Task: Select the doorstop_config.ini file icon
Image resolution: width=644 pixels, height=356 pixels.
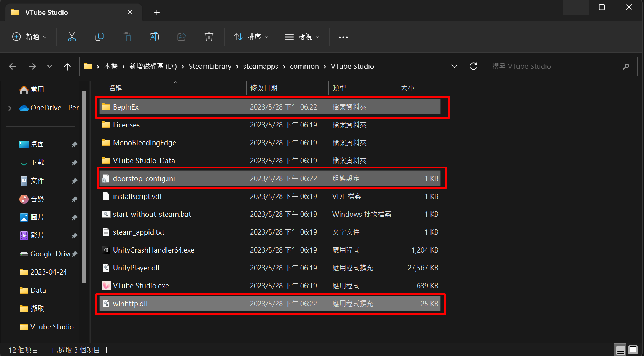Action: (x=106, y=178)
